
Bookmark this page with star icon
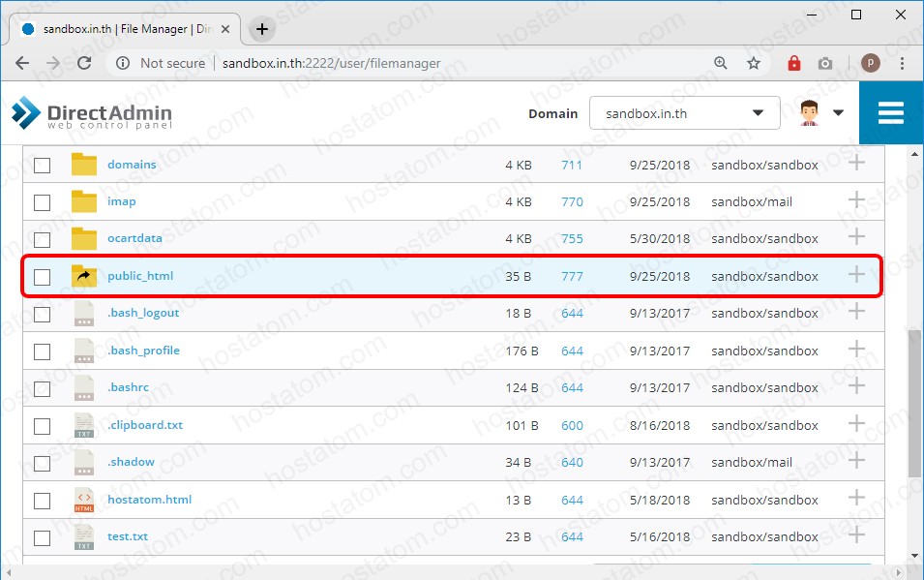click(x=753, y=63)
